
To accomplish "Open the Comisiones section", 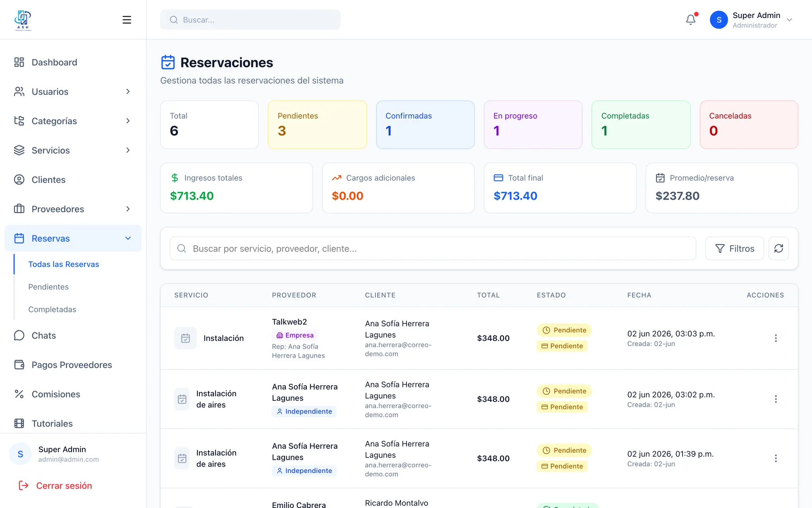I will (x=73, y=394).
